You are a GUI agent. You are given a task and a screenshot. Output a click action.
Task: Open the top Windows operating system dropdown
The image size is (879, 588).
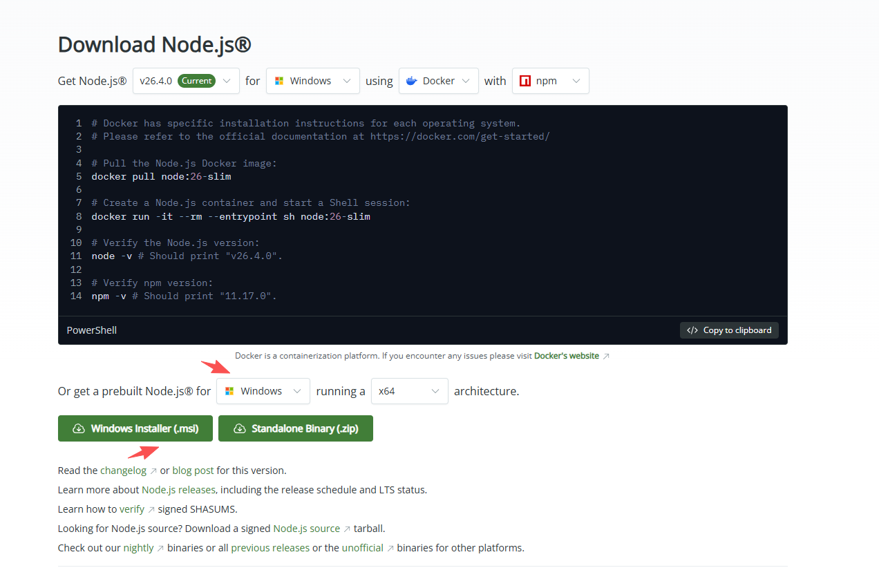(x=312, y=81)
